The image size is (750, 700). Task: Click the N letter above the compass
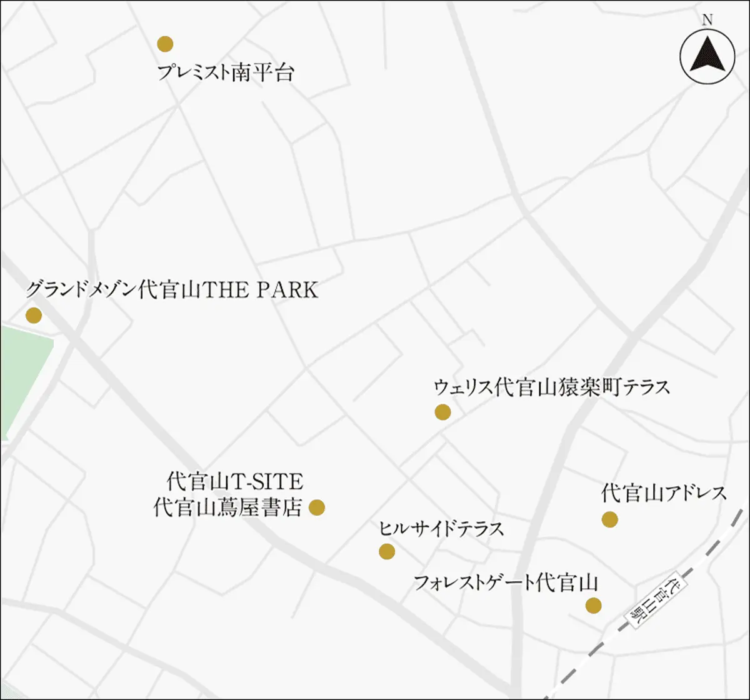pyautogui.click(x=707, y=19)
